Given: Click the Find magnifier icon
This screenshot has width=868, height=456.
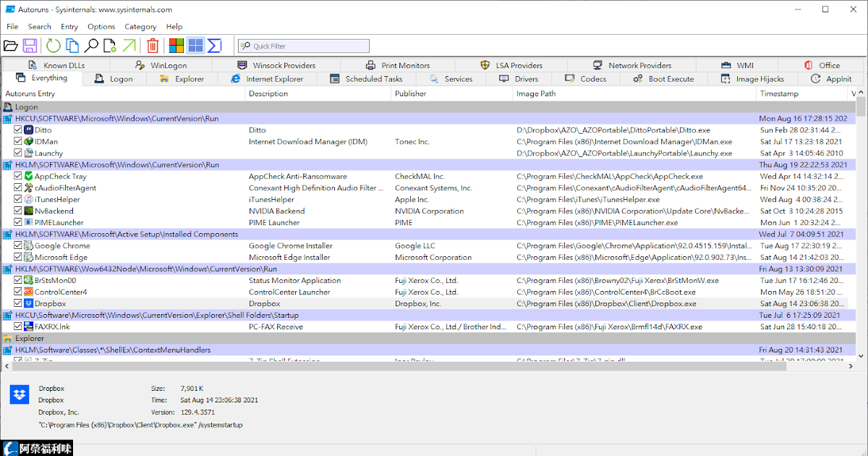Looking at the screenshot, I should pyautogui.click(x=91, y=46).
